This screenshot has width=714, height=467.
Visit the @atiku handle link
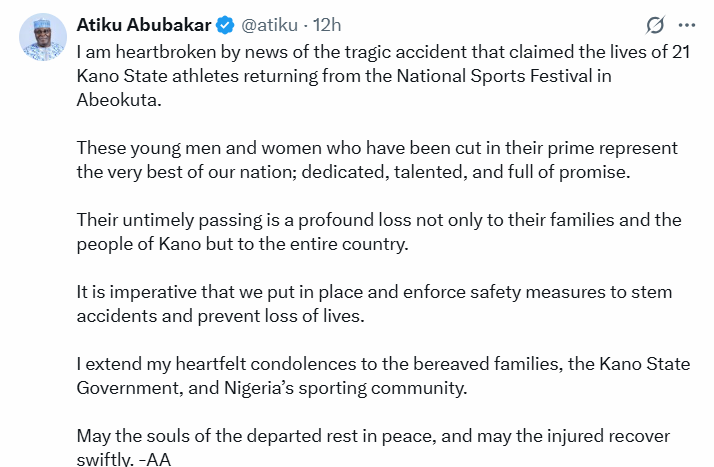pos(269,23)
